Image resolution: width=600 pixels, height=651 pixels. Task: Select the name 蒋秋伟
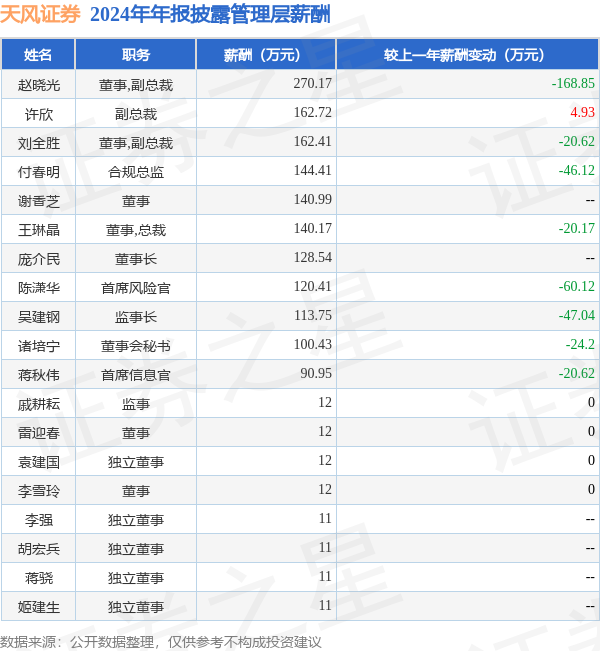(39, 375)
